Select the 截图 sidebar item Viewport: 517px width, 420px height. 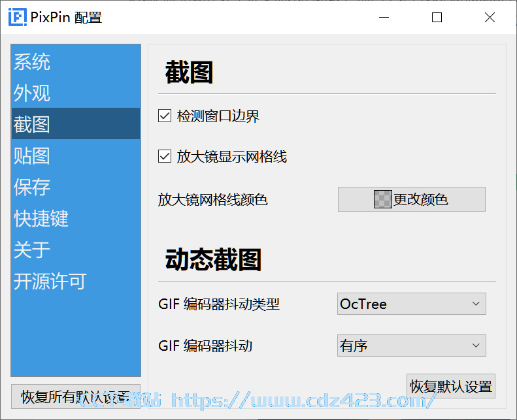(76, 124)
